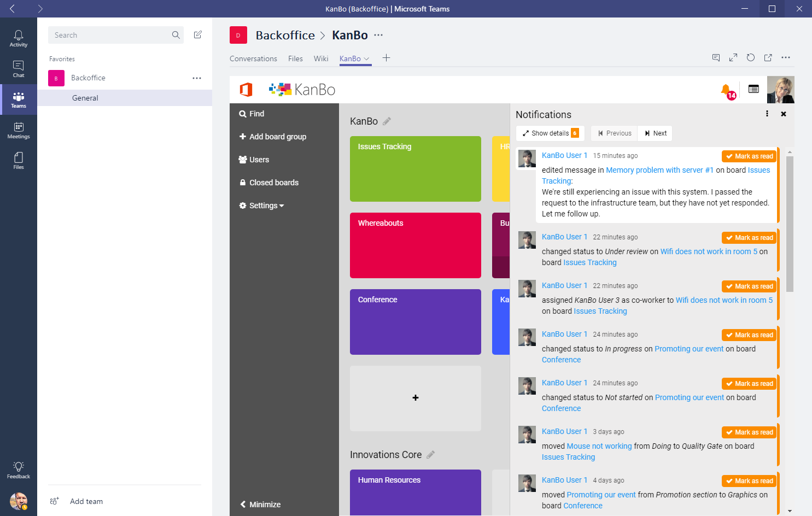
Task: Edit the KanBo board group name pencil
Action: click(x=387, y=121)
